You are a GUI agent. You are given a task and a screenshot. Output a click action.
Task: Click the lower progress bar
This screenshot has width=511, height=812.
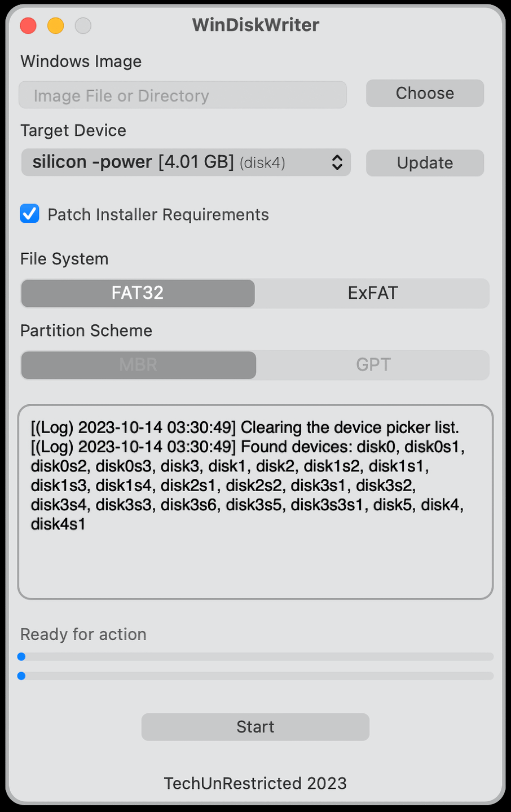pos(257,676)
